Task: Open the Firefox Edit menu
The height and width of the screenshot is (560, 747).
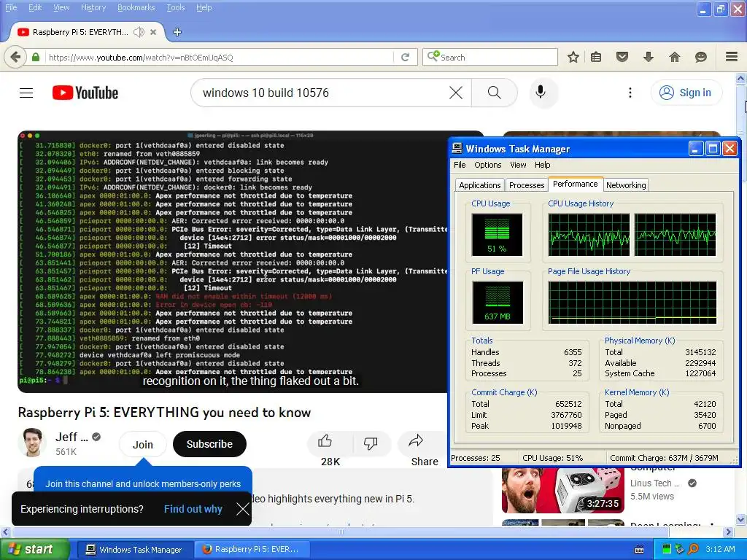Action: (35, 7)
